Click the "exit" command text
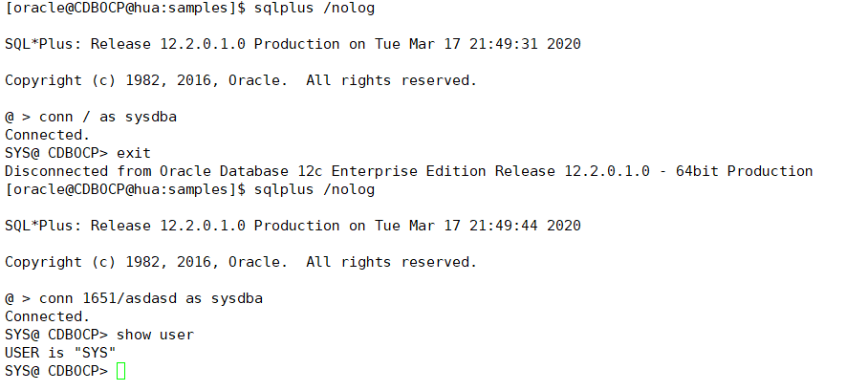This screenshot has height=391, width=868. click(134, 153)
